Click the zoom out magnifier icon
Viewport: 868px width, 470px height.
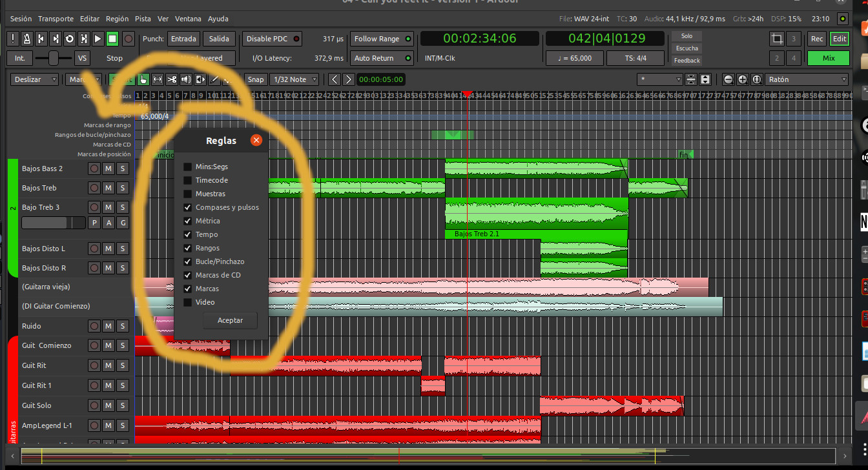[728, 79]
